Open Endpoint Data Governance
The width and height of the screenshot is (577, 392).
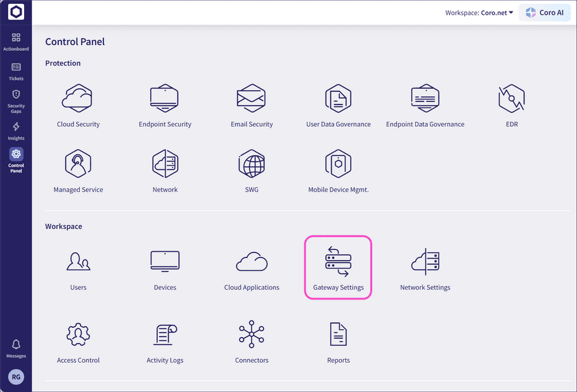(425, 100)
